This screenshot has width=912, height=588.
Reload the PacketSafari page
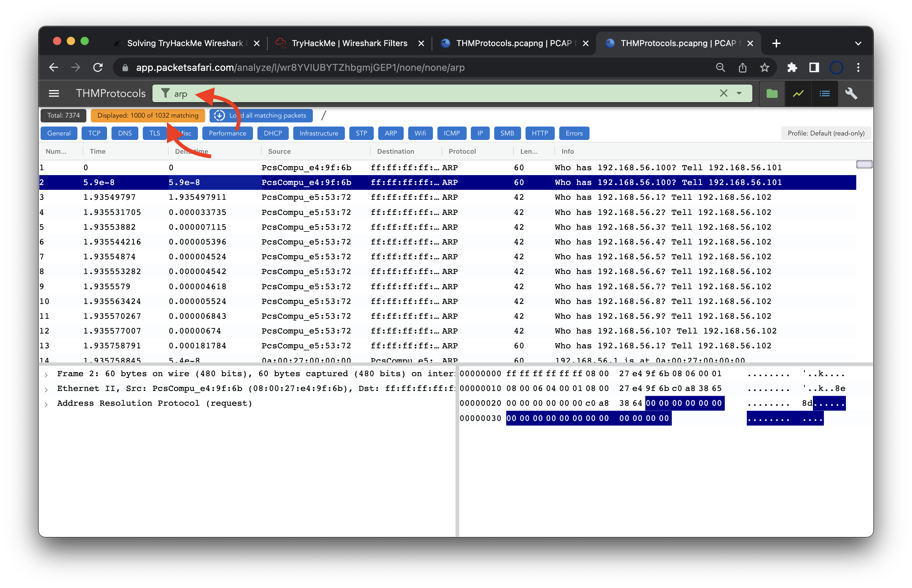coord(98,68)
